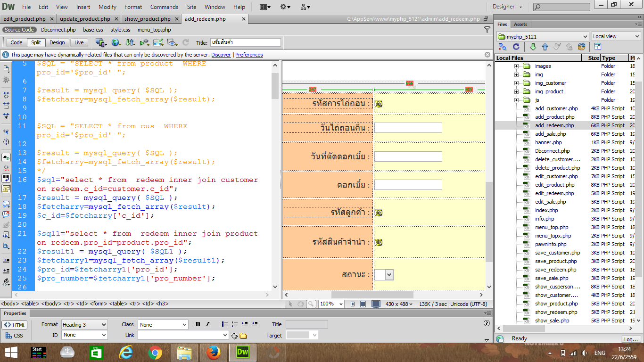Open the Modify menu
The width and height of the screenshot is (644, 362).
(x=107, y=7)
